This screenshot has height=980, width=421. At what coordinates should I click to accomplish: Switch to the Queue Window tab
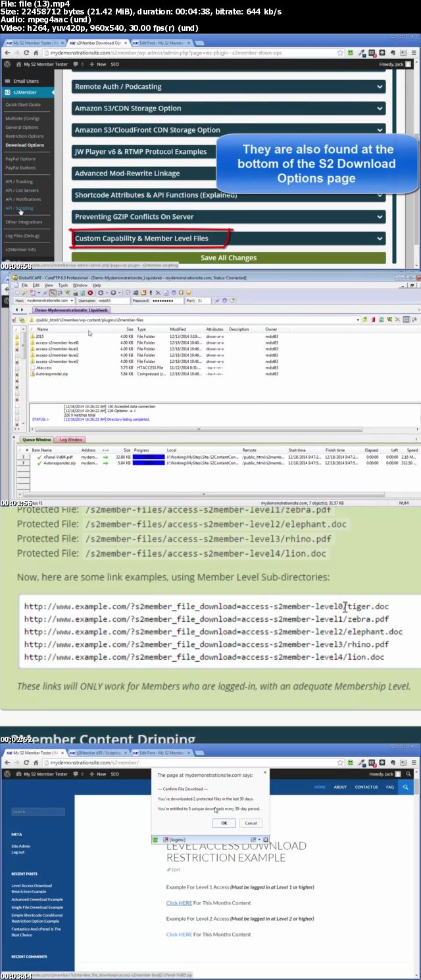click(x=36, y=440)
